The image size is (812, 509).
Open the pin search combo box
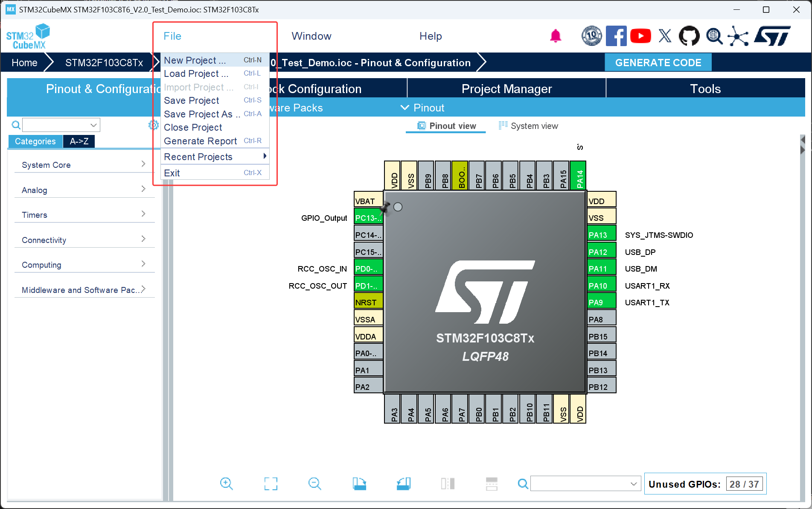pyautogui.click(x=585, y=484)
